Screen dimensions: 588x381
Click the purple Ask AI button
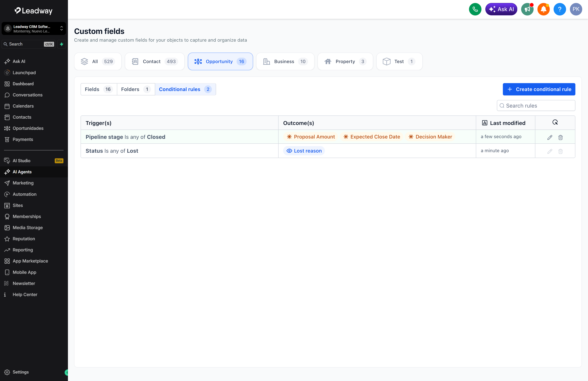pos(501,9)
